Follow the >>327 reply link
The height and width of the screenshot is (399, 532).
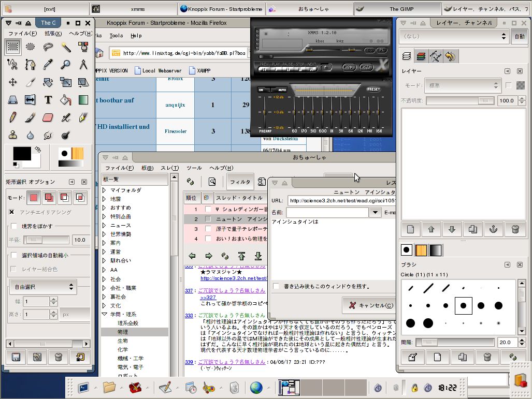208,297
